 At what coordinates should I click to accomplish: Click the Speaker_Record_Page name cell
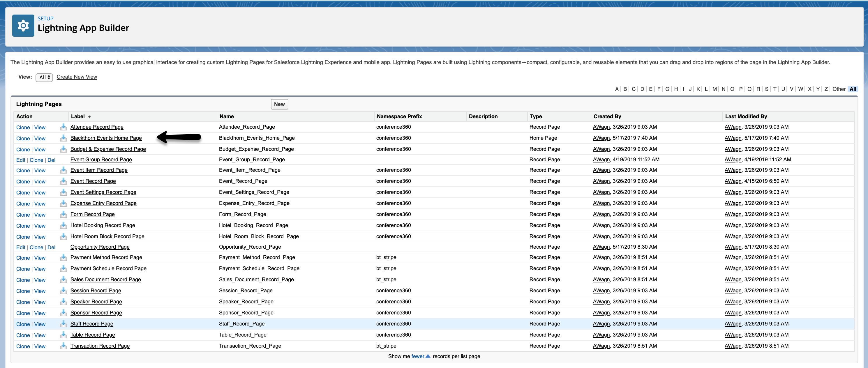point(246,302)
